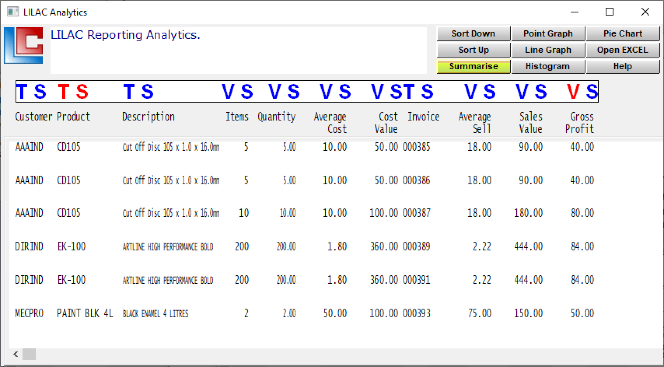Toggle the red S above the Product column
Image resolution: width=664 pixels, height=367 pixels.
pos(82,92)
